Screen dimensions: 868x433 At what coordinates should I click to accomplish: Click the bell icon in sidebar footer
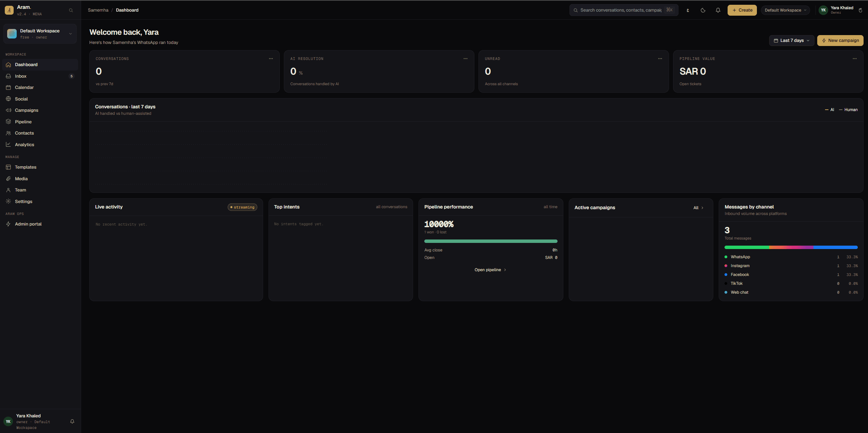pyautogui.click(x=72, y=421)
